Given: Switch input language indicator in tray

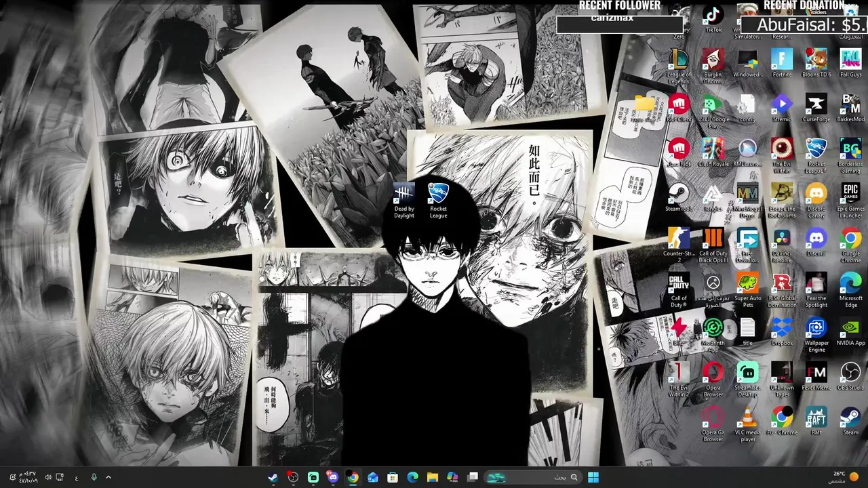Looking at the screenshot, I should [77, 477].
